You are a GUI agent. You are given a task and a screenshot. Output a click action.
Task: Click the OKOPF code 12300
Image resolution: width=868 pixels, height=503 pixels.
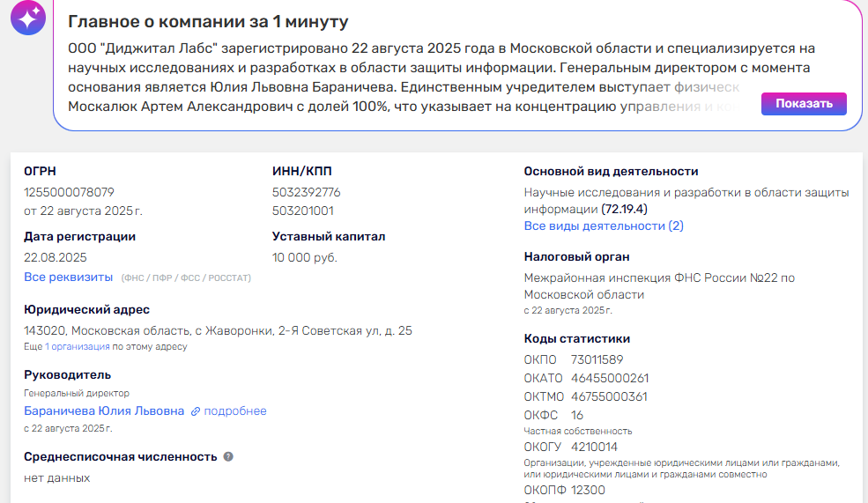point(588,490)
